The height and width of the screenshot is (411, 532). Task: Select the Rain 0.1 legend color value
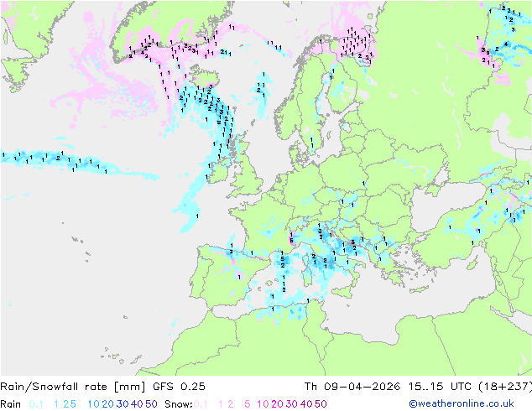[36, 404]
